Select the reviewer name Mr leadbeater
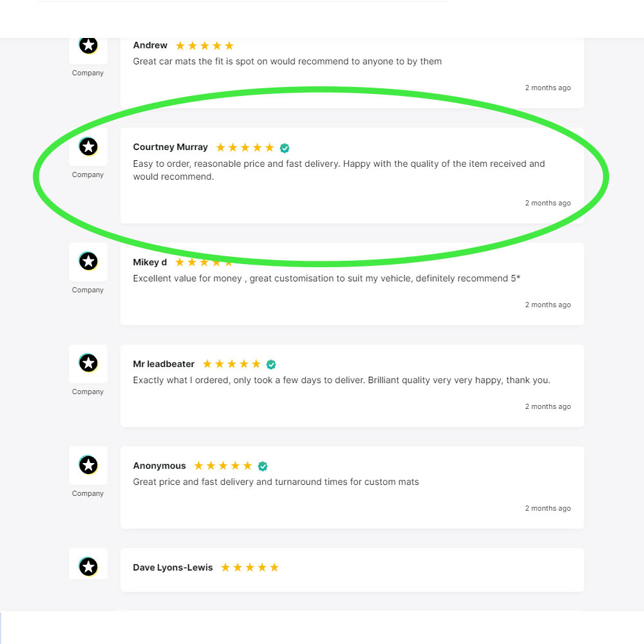The width and height of the screenshot is (644, 644). coord(164,364)
